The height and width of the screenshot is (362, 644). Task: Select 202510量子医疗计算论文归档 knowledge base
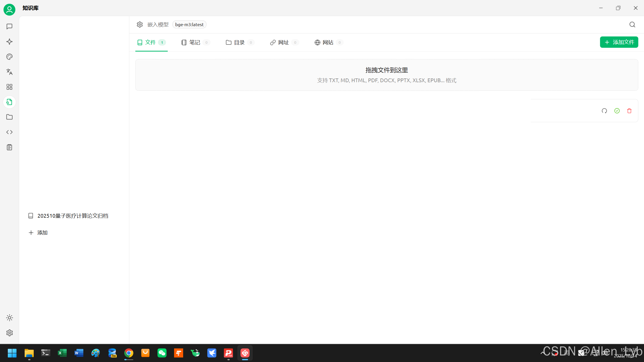(x=73, y=216)
